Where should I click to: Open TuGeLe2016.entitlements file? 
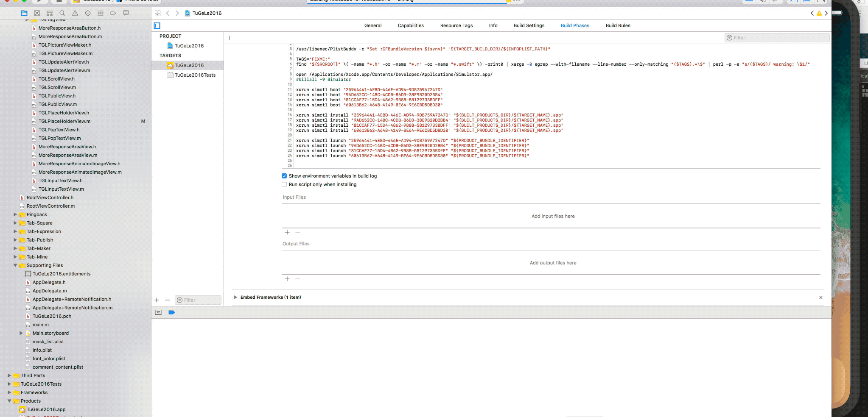tap(62, 274)
